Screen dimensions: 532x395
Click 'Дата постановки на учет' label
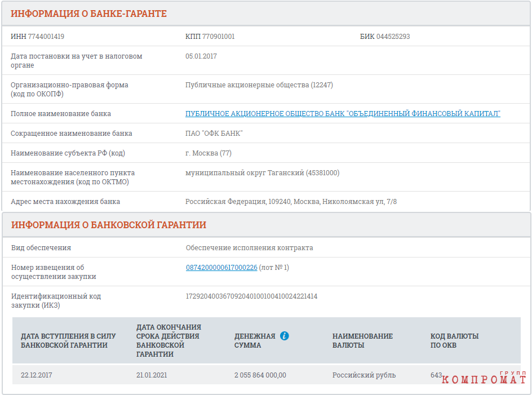click(76, 60)
